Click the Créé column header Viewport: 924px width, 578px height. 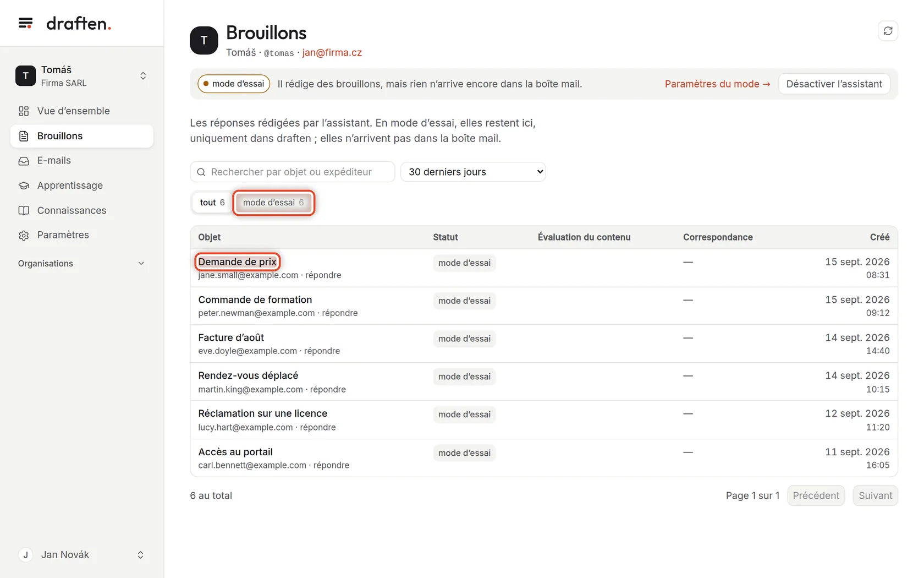(879, 237)
